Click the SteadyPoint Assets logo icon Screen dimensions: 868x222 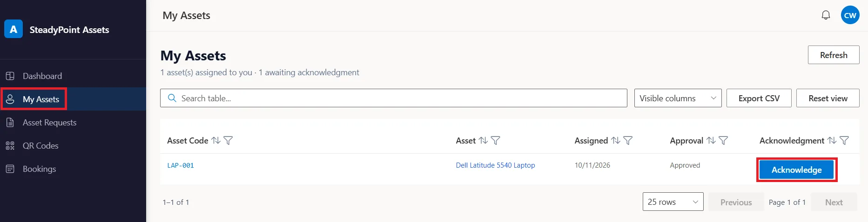(x=13, y=29)
